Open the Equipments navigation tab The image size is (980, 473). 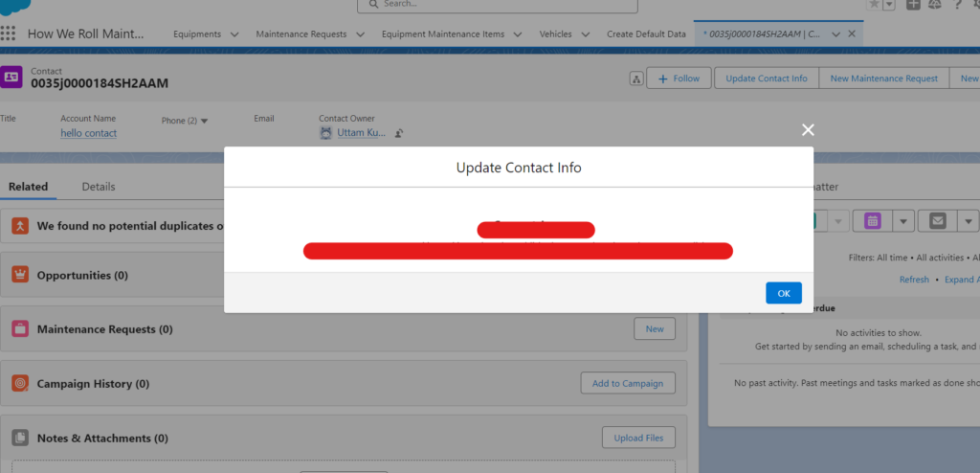(x=197, y=34)
